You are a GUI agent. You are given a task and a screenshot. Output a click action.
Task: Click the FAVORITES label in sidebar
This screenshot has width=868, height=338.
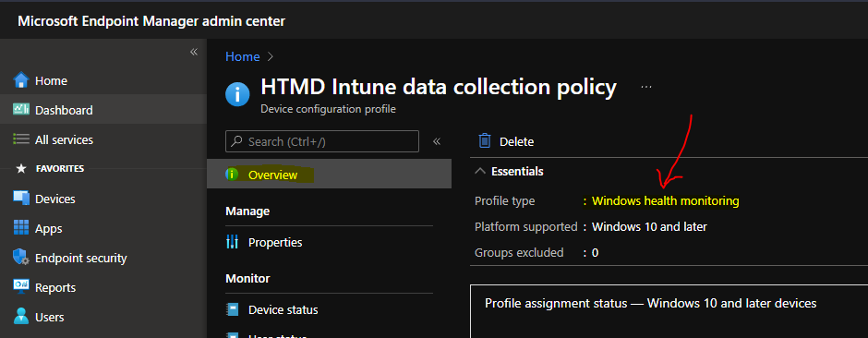click(60, 168)
